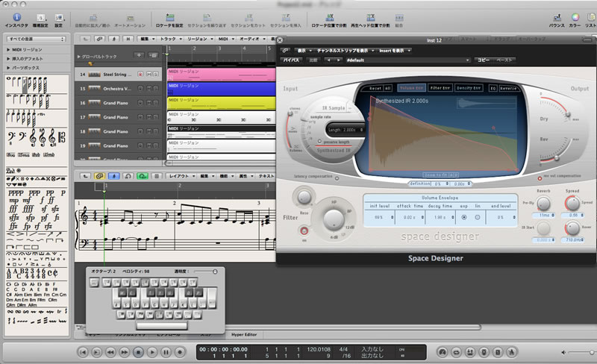The height and width of the screenshot is (364, 597).
Task: Expand the MIDI Region section in sidebar
Action: [8, 49]
